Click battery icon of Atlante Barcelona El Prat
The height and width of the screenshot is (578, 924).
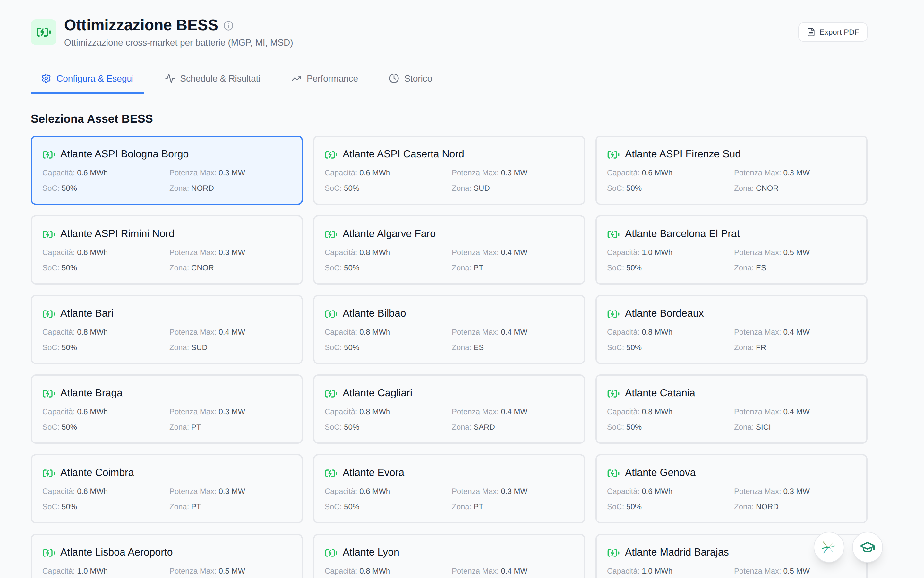coord(613,234)
